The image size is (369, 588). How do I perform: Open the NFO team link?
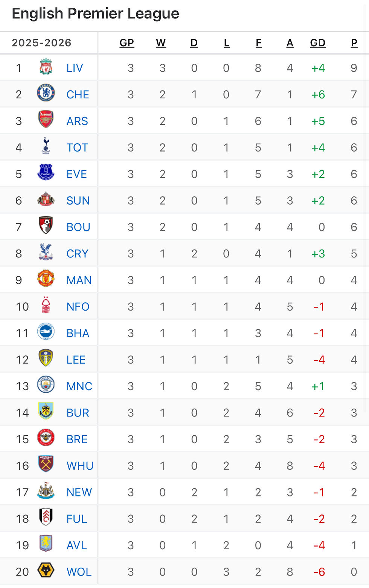(78, 306)
